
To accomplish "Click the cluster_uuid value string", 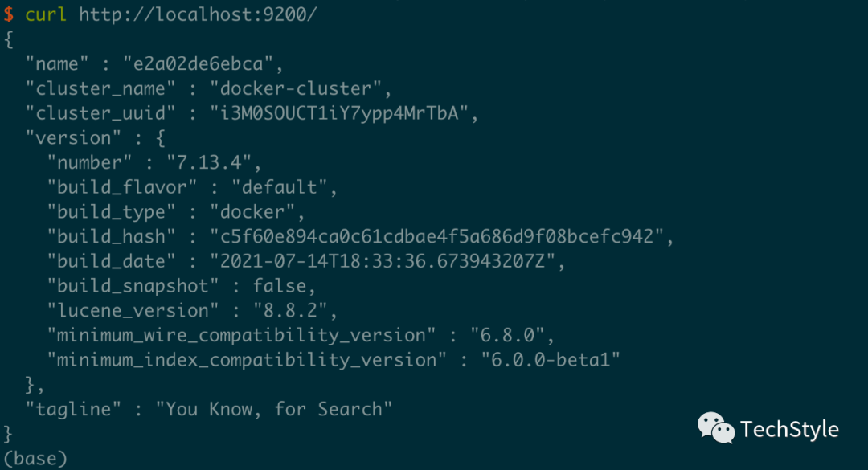I will coord(339,113).
